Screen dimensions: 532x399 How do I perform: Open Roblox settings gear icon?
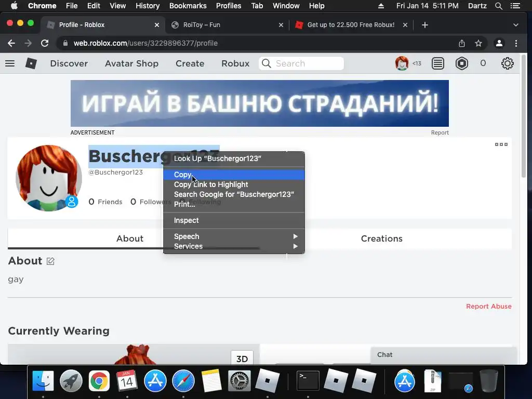[x=507, y=63]
